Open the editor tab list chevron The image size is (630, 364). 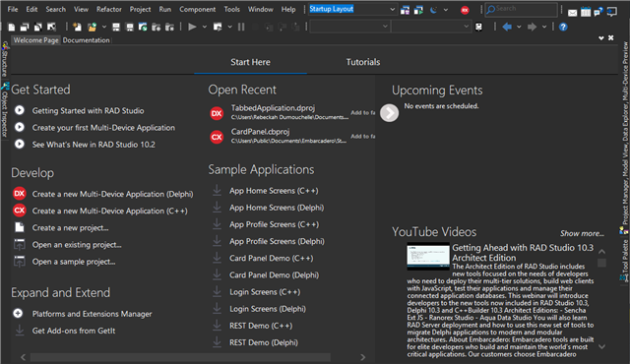pos(601,37)
